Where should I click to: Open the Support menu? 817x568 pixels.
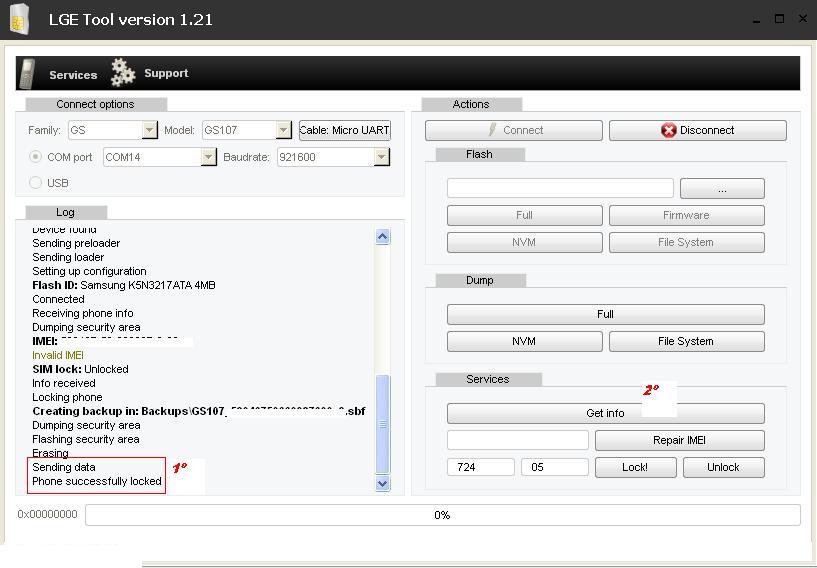click(166, 73)
